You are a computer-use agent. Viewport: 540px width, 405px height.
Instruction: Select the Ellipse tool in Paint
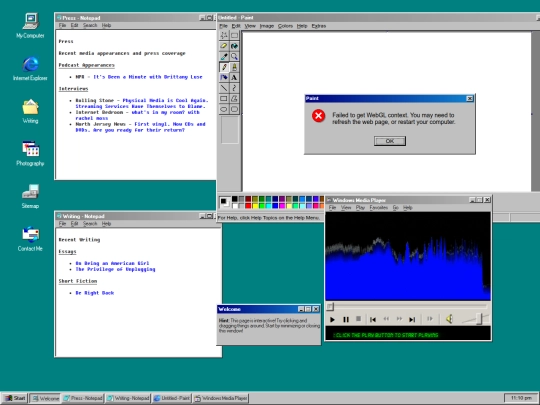click(224, 109)
